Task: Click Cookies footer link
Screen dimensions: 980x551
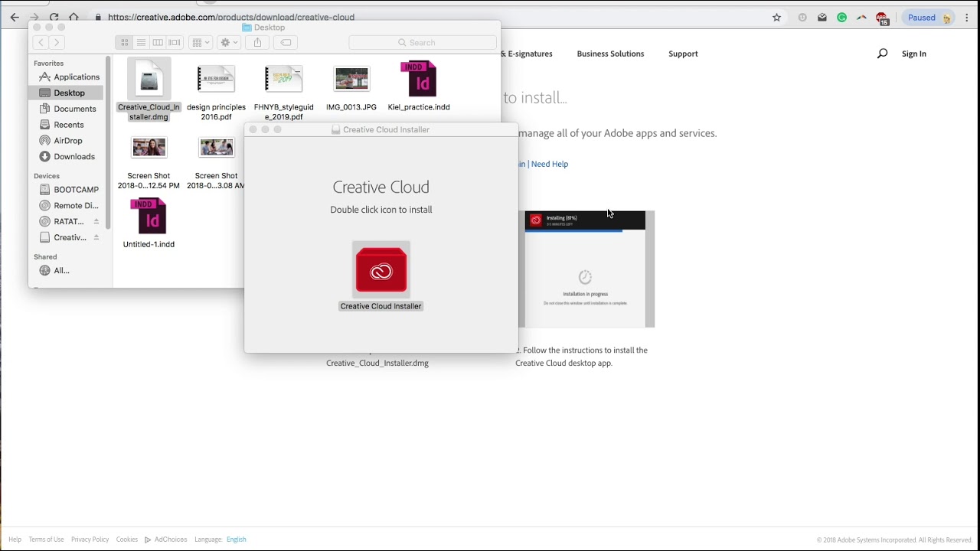Action: click(x=127, y=540)
